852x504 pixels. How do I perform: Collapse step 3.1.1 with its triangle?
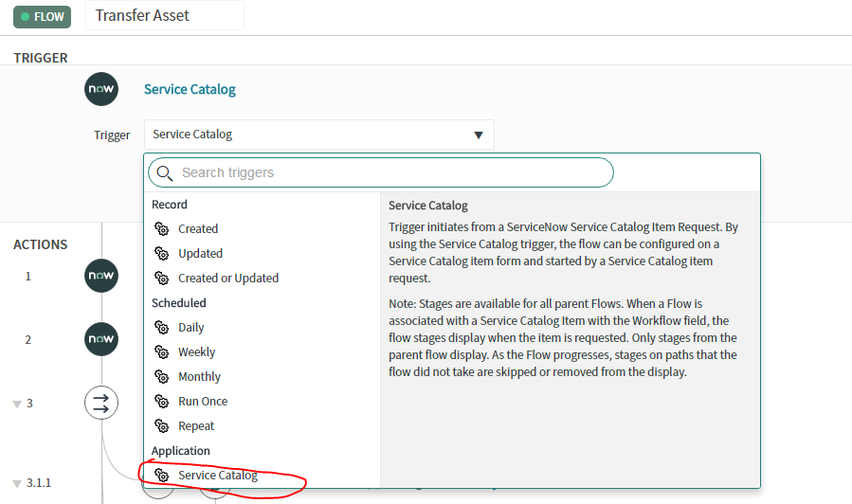click(17, 483)
